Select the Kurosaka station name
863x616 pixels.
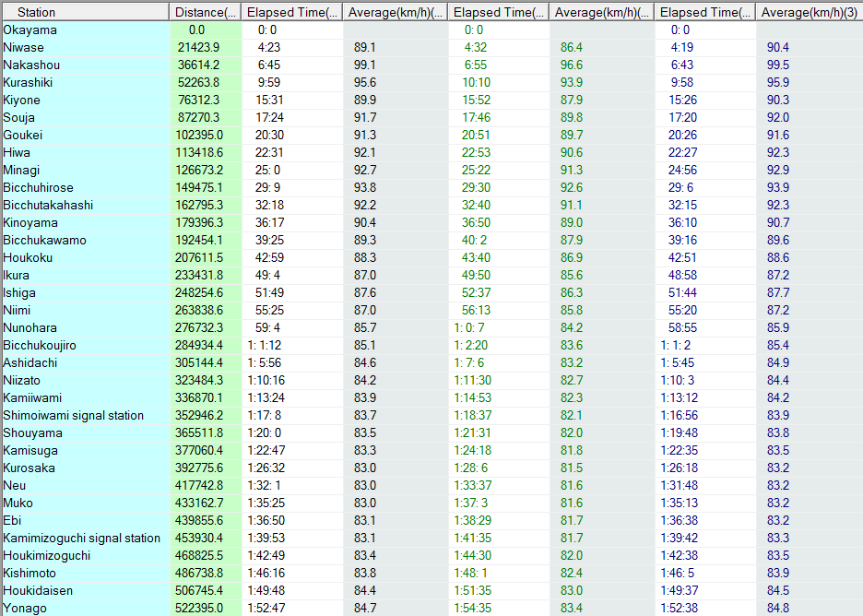pos(30,468)
